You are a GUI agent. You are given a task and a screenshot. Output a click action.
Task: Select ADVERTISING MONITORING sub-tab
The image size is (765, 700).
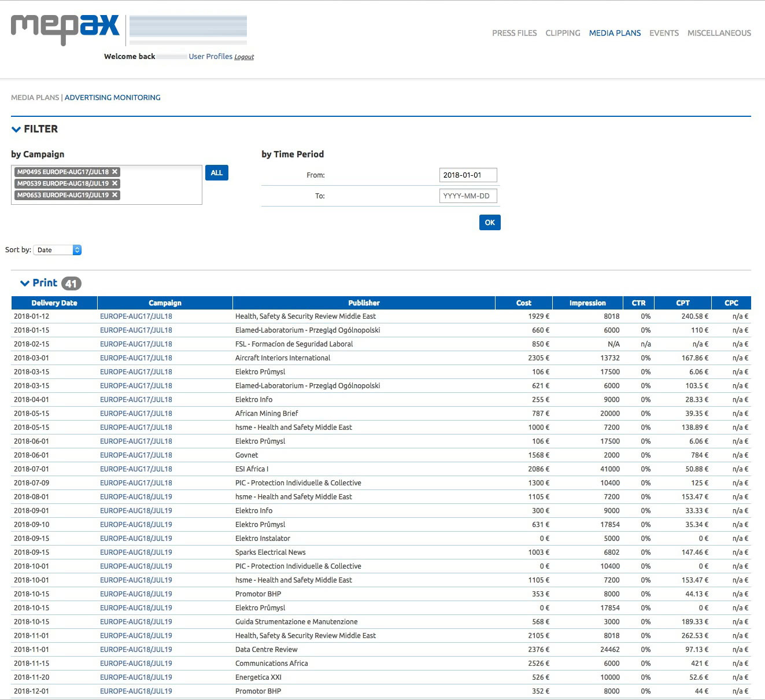coord(113,97)
